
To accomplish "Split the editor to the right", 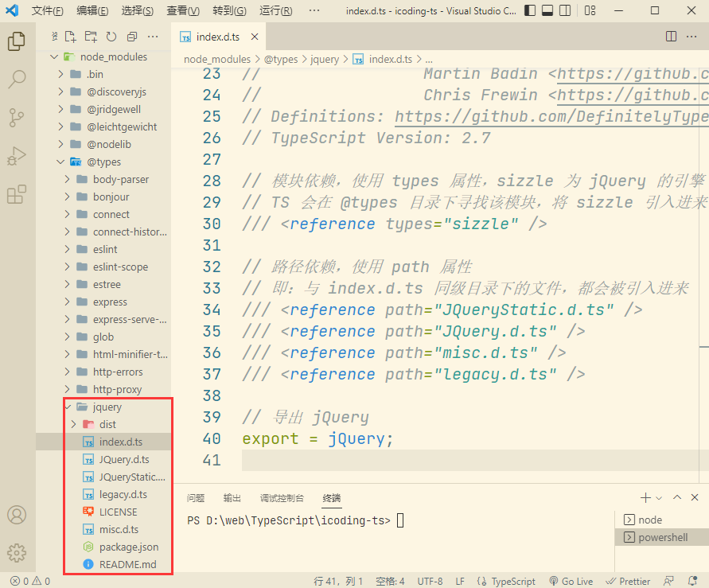I will tap(671, 37).
